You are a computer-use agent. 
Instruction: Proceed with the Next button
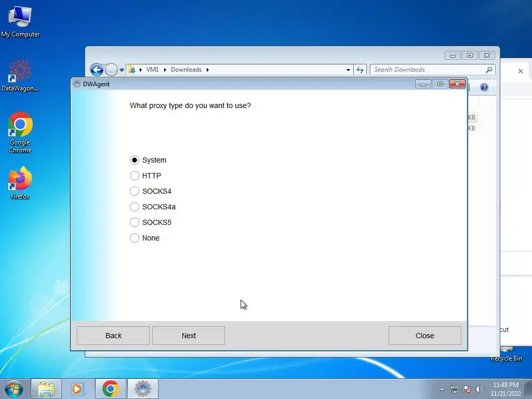pos(189,336)
